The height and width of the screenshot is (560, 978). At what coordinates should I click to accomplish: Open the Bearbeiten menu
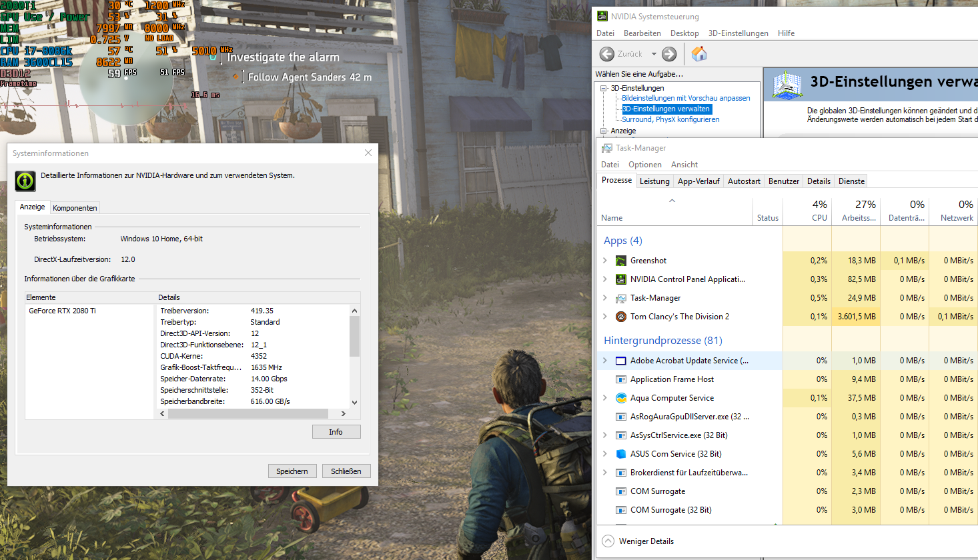[642, 33]
